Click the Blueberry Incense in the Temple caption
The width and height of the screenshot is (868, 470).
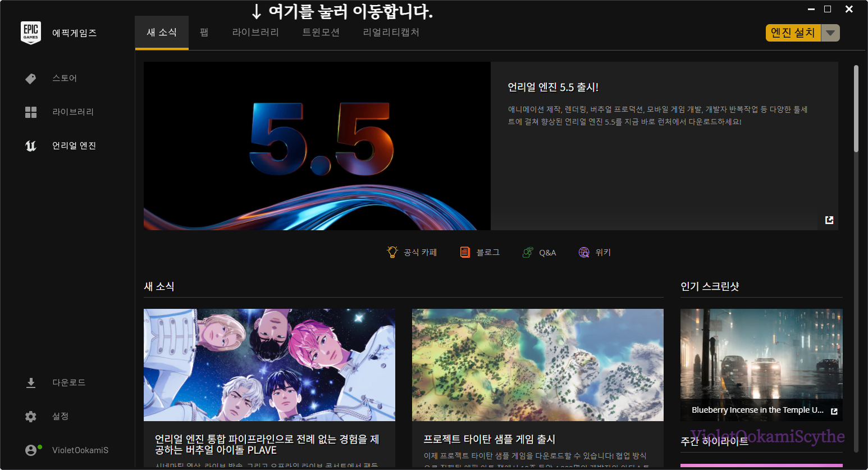click(757, 410)
